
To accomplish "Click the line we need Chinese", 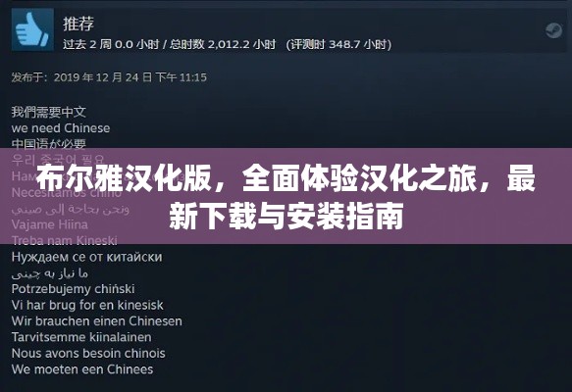I will point(61,128).
